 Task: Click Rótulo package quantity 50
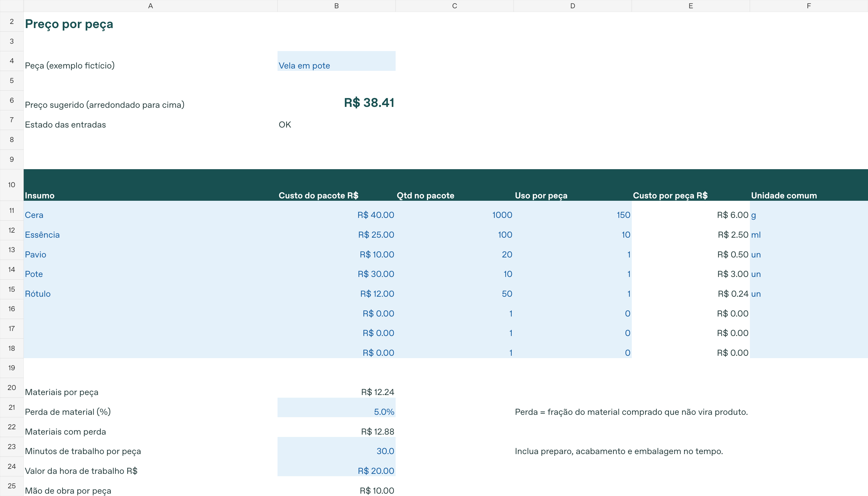454,289
